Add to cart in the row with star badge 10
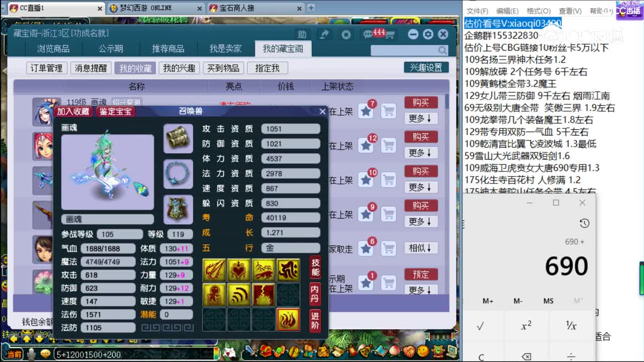 point(388,179)
